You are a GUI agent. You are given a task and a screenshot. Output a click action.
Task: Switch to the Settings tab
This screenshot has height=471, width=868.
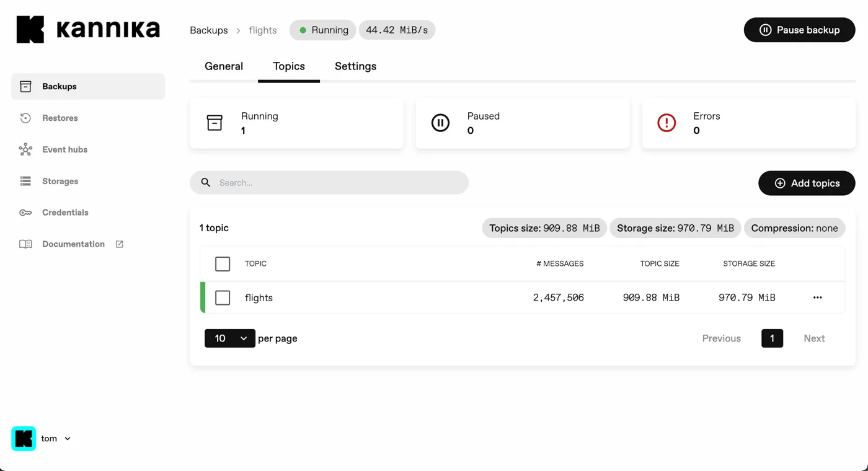(355, 66)
